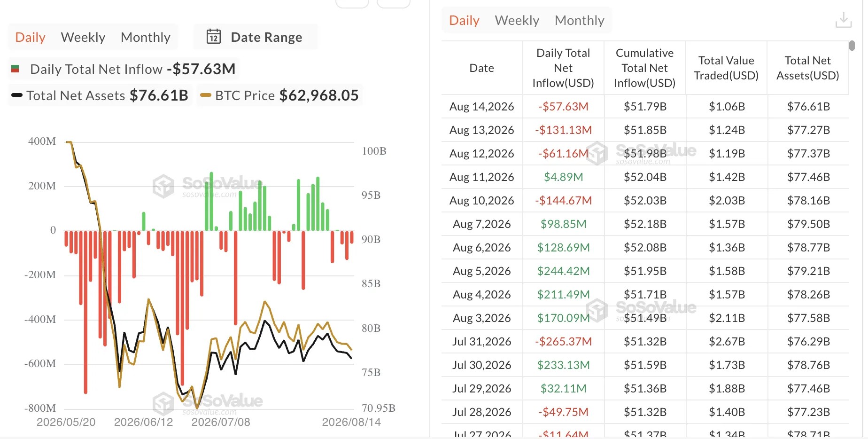This screenshot has height=439, width=868.
Task: Switch the table to Monthly view
Action: pyautogui.click(x=580, y=20)
